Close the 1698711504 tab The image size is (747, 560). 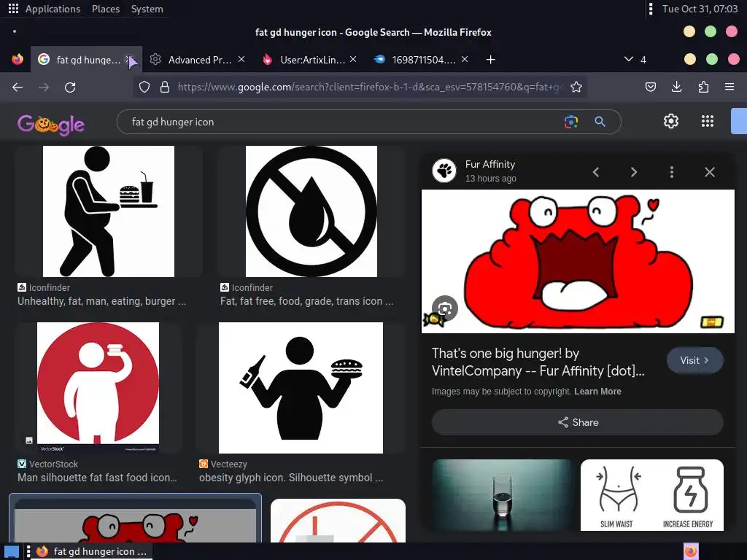465,59
